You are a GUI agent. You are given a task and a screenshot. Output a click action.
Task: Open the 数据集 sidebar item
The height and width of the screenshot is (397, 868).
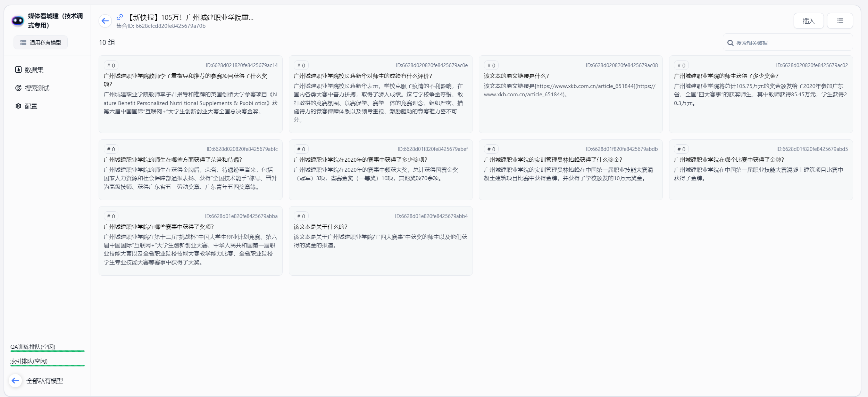coord(34,70)
